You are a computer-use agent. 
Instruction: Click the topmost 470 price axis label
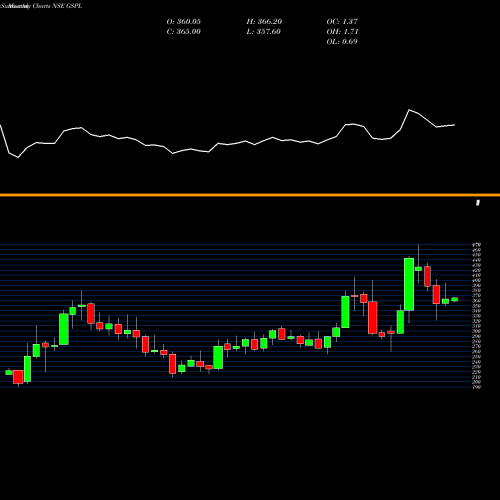[x=477, y=245]
